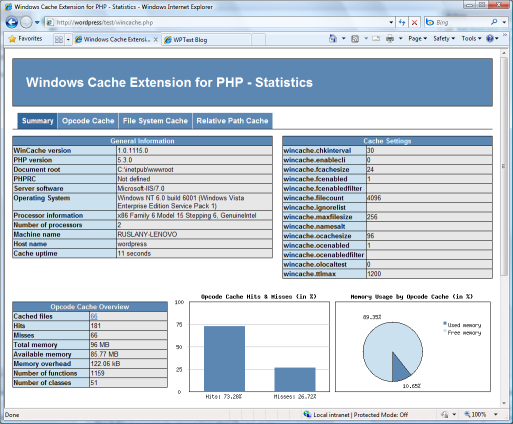The image size is (513, 424).
Task: Click the Misses bar in chart
Action: (x=295, y=380)
